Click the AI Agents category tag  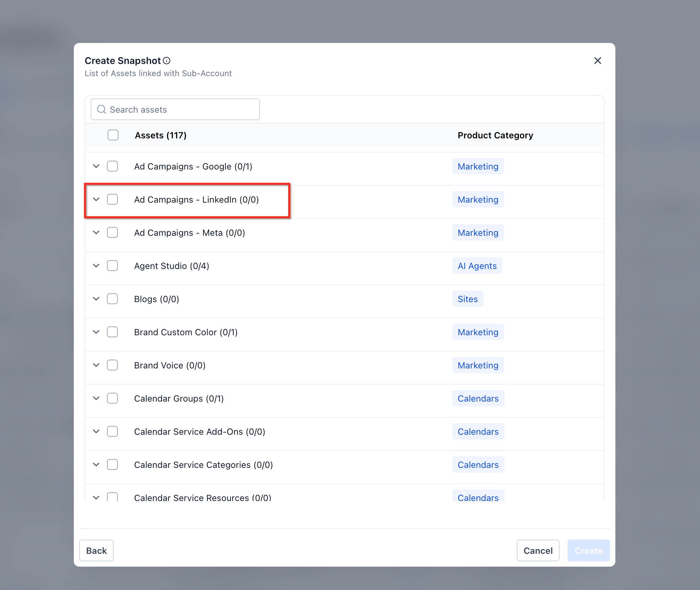click(x=477, y=266)
